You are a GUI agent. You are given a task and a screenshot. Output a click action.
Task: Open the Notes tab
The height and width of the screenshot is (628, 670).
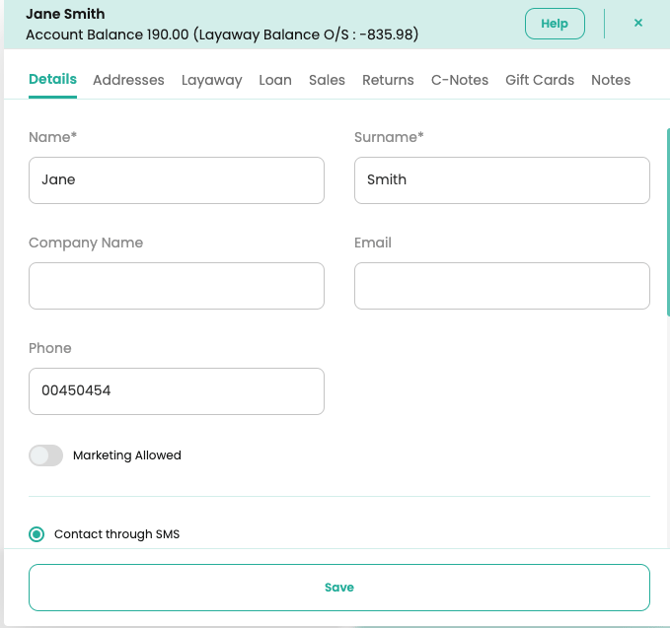[610, 80]
